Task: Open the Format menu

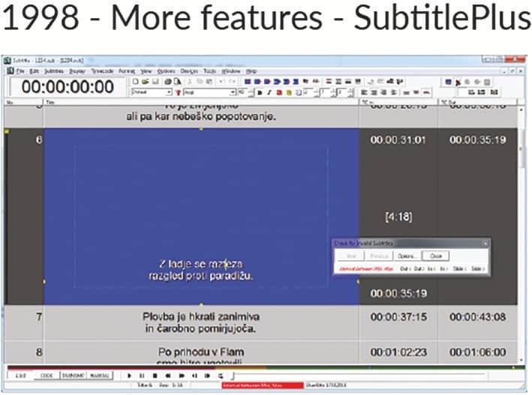Action: click(x=127, y=71)
